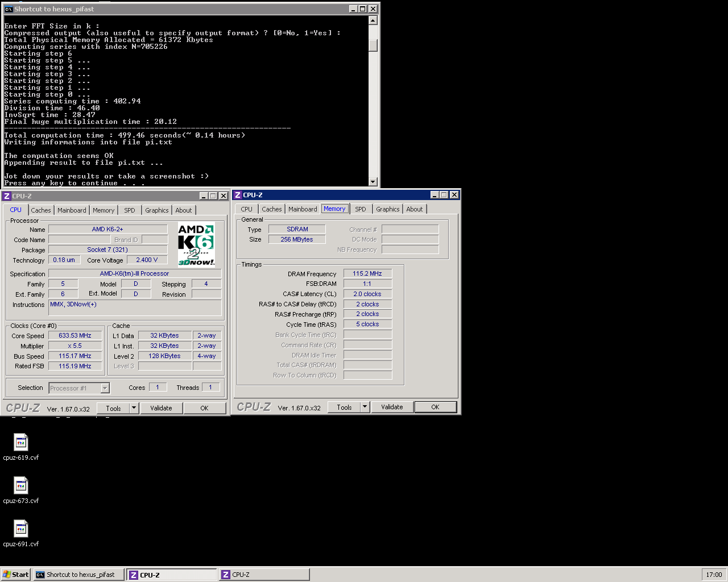The image size is (728, 582).
Task: Click Validate in right CPU-Z window
Action: pyautogui.click(x=392, y=407)
